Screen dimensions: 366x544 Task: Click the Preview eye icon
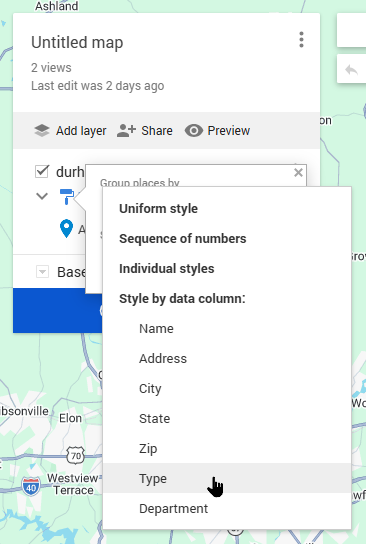click(194, 131)
